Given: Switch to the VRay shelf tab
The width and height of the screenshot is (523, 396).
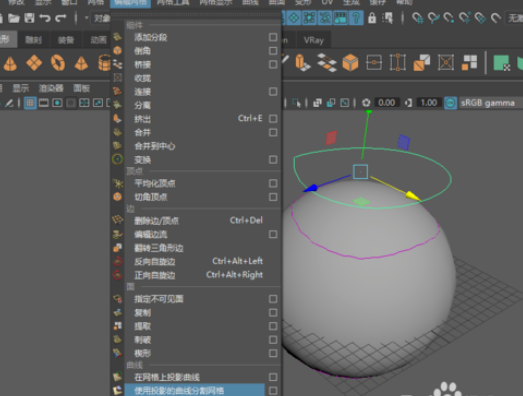Looking at the screenshot, I should 314,40.
